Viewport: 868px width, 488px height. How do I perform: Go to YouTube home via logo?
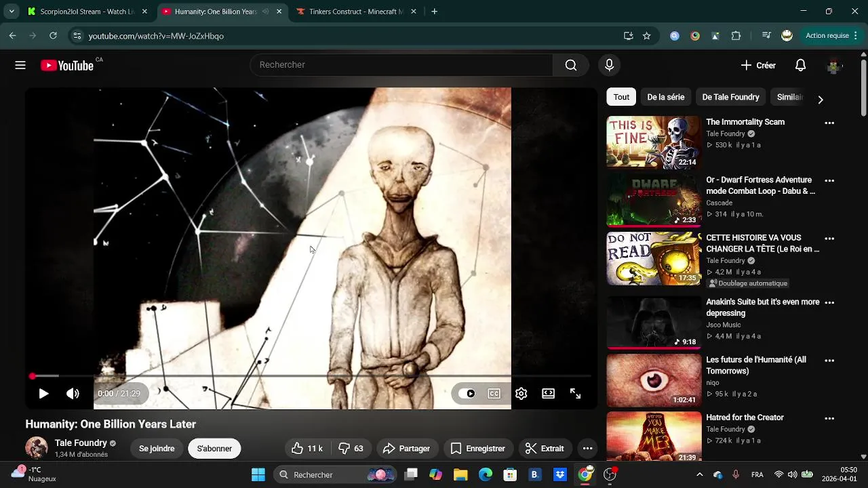click(66, 65)
